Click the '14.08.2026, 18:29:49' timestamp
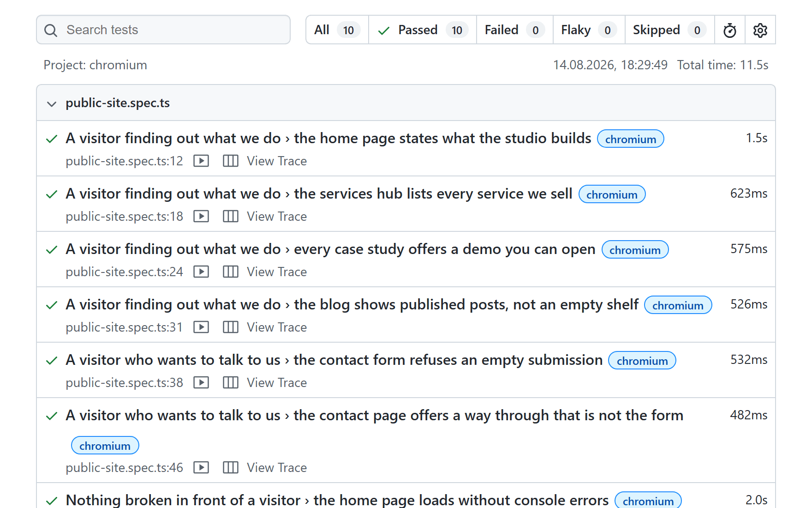 pyautogui.click(x=610, y=65)
